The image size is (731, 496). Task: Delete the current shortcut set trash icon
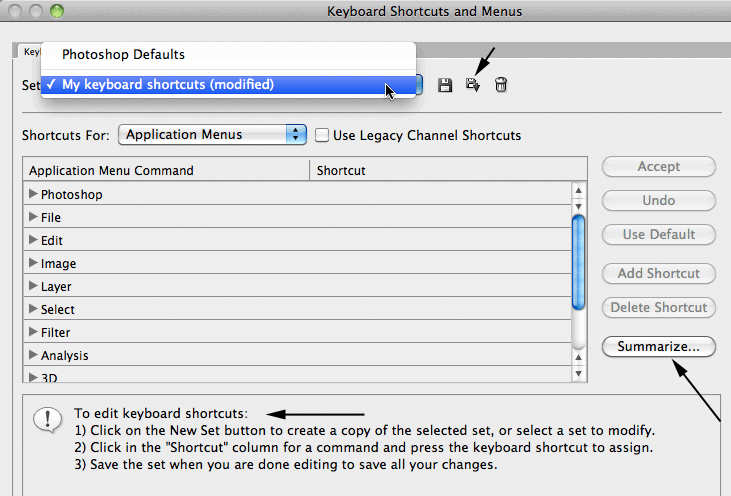[501, 85]
